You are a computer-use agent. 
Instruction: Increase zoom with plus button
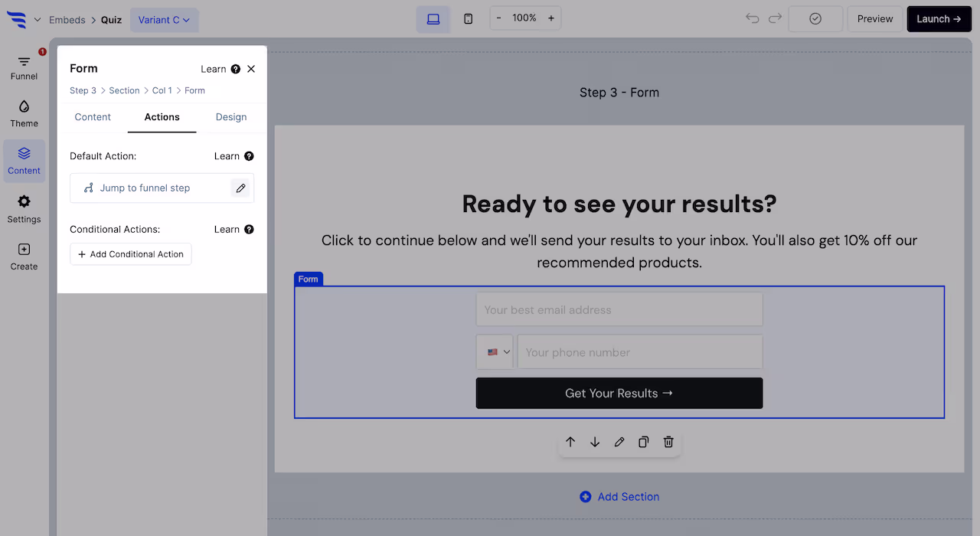click(x=551, y=18)
